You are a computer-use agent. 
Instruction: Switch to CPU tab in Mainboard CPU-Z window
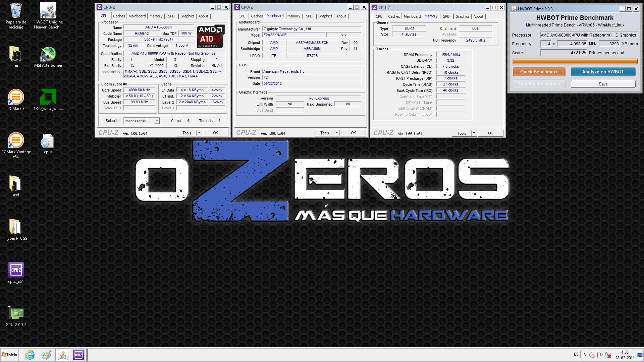[x=242, y=16]
